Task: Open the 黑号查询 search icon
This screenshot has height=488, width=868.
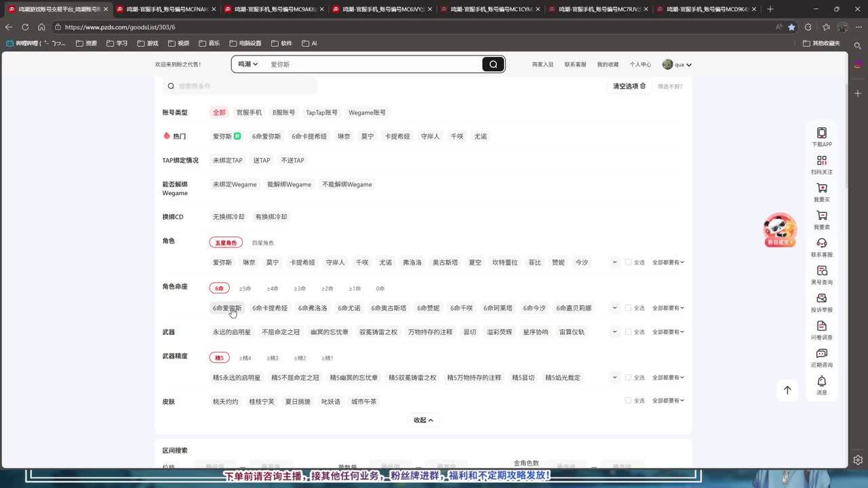Action: coord(821,271)
